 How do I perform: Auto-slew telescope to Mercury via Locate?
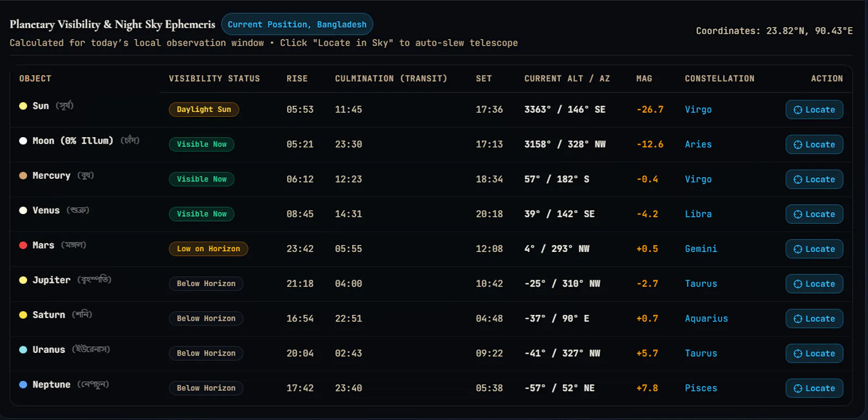pyautogui.click(x=814, y=179)
